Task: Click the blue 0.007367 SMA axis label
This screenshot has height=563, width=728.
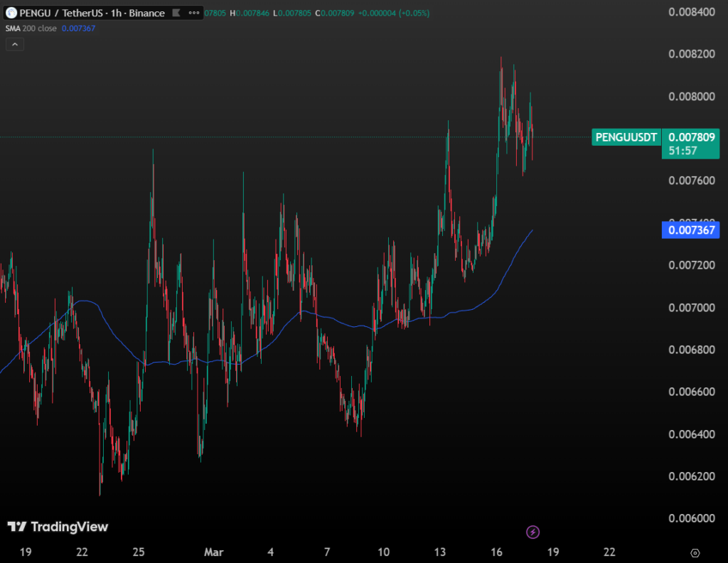Action: [x=690, y=230]
